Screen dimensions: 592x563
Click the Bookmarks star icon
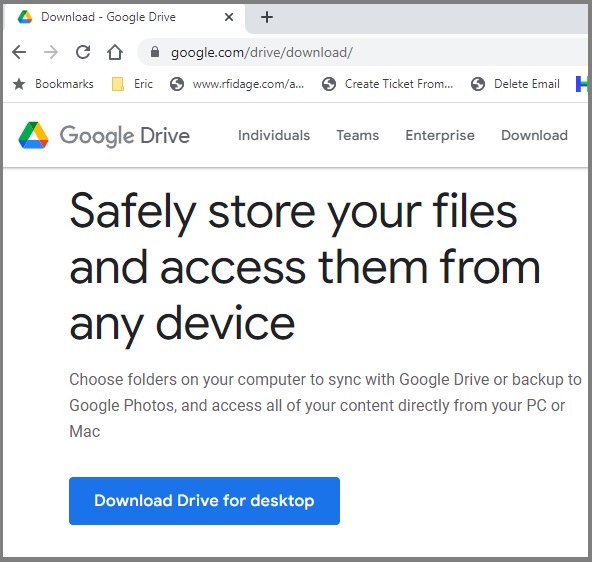pos(19,84)
